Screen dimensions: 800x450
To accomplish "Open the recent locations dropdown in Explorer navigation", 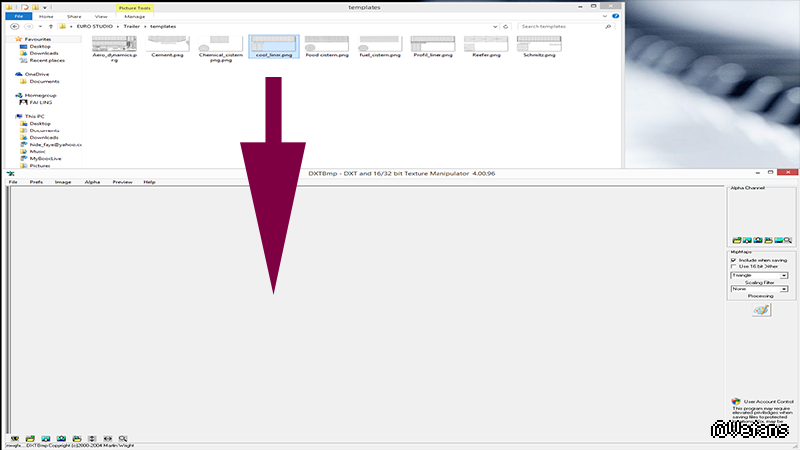I will [x=40, y=27].
